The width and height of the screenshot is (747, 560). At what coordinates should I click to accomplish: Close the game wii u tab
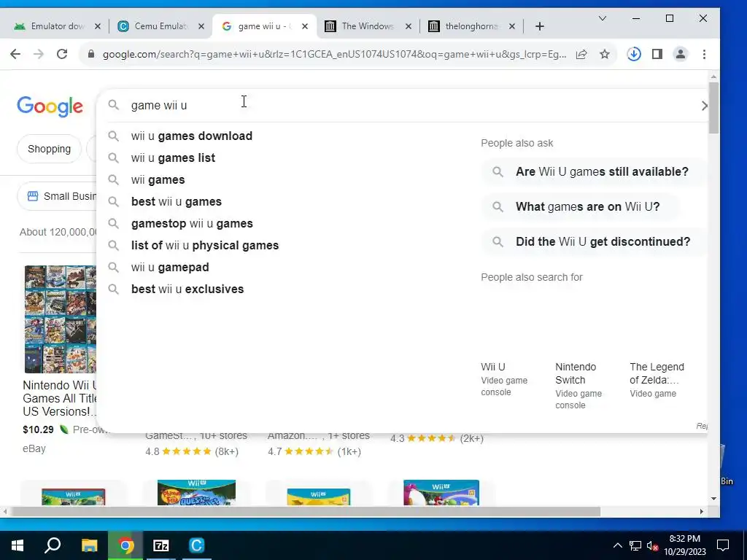coord(305,26)
